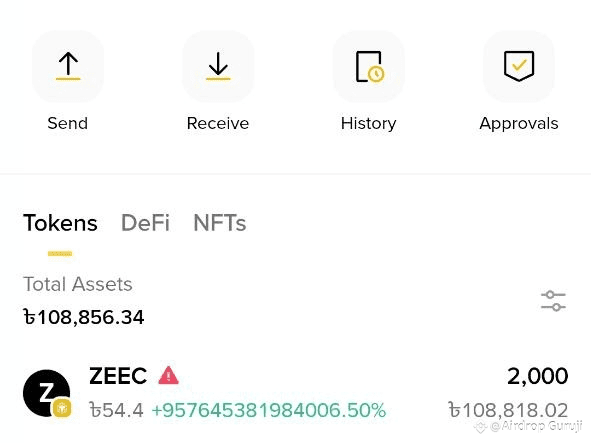
Task: Switch to the NFTs tab
Action: point(220,222)
